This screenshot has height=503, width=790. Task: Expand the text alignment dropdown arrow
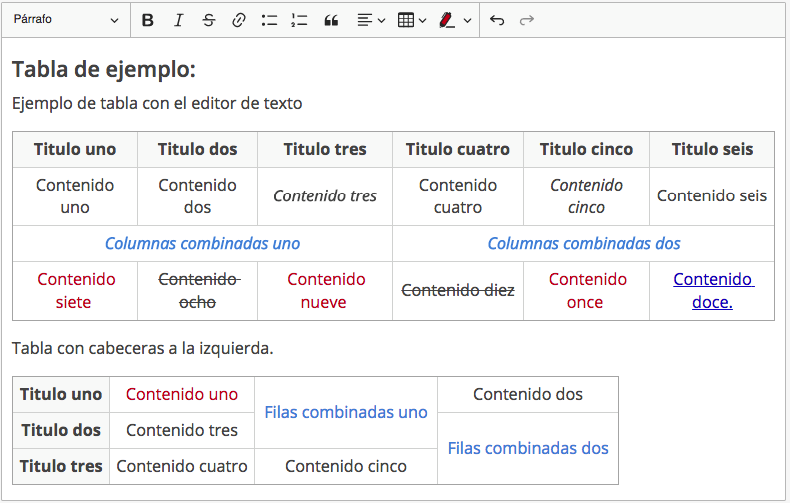point(382,20)
